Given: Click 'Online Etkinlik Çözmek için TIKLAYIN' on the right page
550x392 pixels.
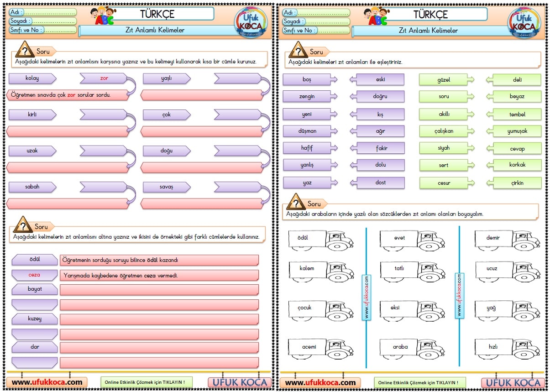Looking at the screenshot, I should (x=420, y=382).
